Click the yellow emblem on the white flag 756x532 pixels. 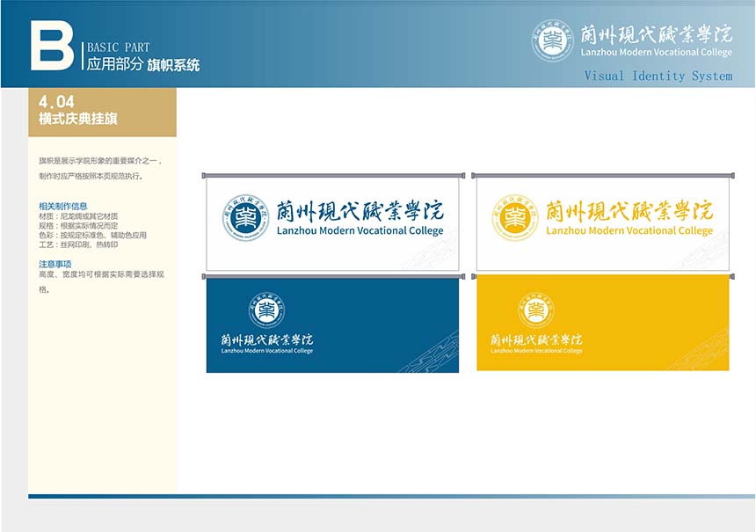(515, 218)
